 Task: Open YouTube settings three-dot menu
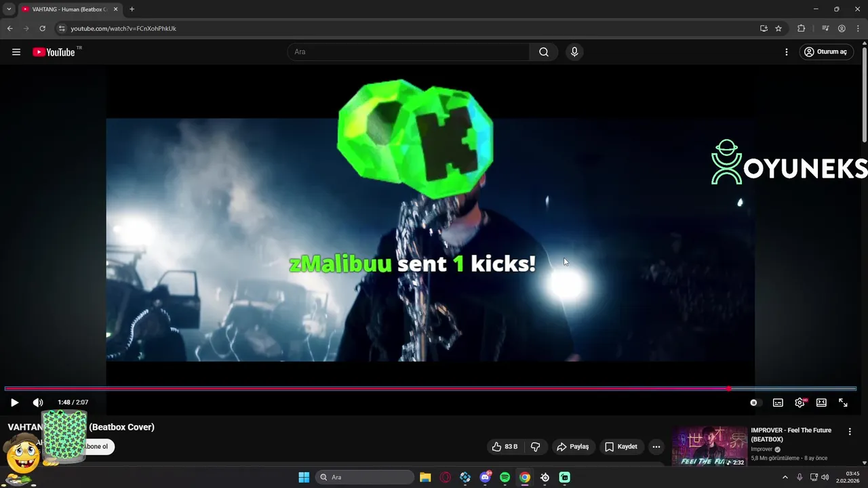pos(787,52)
